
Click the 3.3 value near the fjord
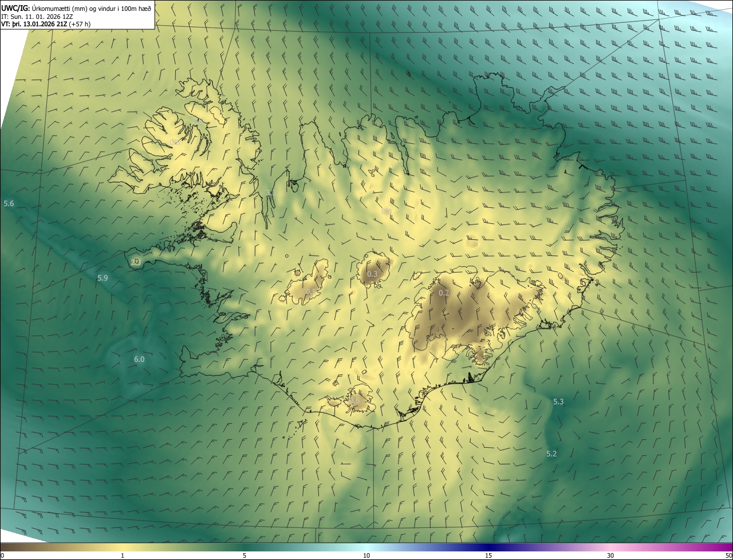[x=271, y=193]
